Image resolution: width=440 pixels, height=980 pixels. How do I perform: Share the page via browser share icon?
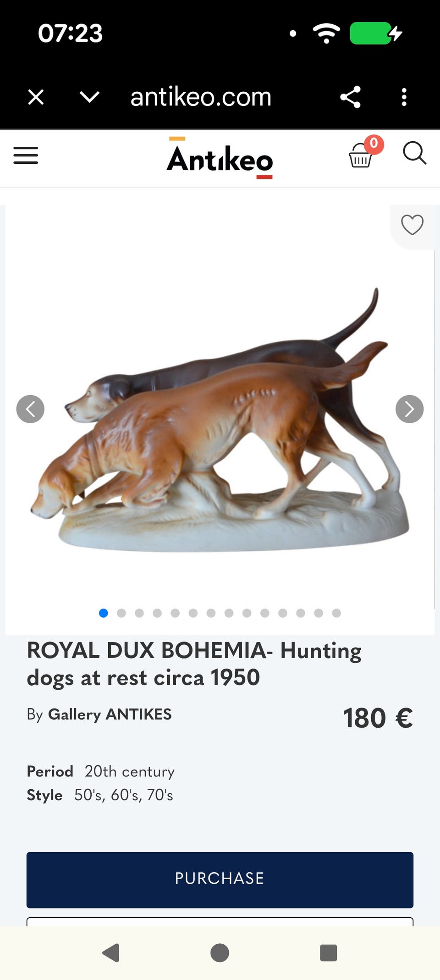pos(351,97)
